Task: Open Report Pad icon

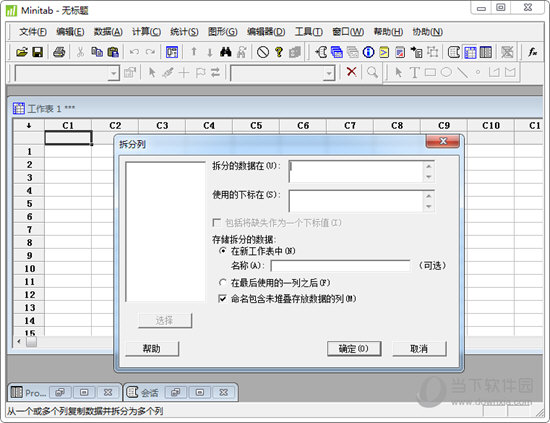Action: click(x=400, y=52)
